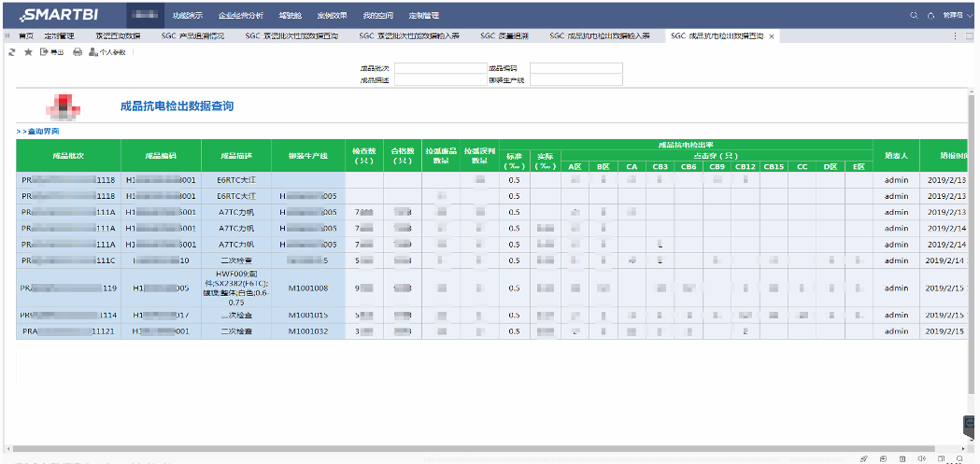
Task: Click the 标准(‰) column header
Action: click(515, 161)
